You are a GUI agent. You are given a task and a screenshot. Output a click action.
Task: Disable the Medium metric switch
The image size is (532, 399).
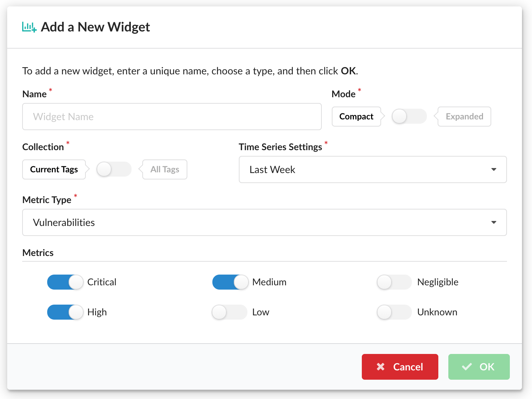pyautogui.click(x=230, y=282)
